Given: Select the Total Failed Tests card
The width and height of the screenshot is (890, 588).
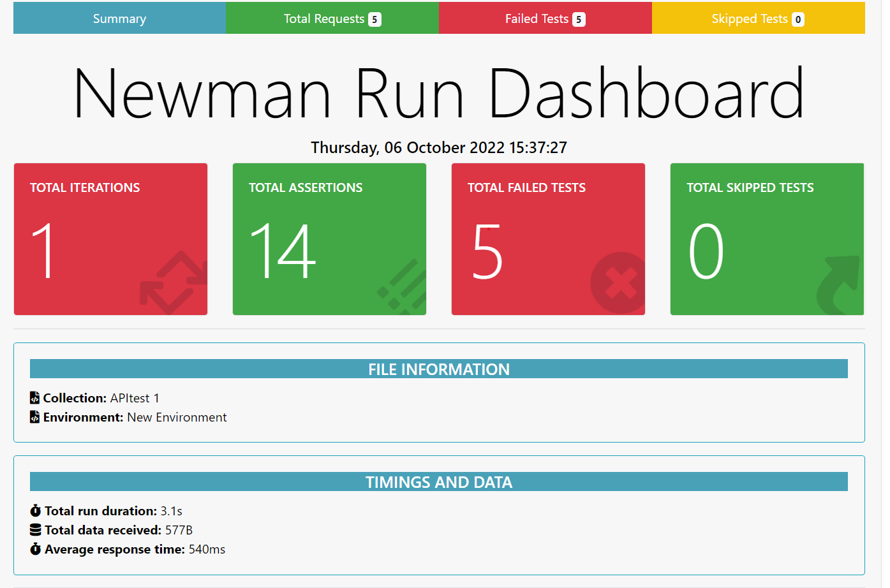Looking at the screenshot, I should click(548, 239).
